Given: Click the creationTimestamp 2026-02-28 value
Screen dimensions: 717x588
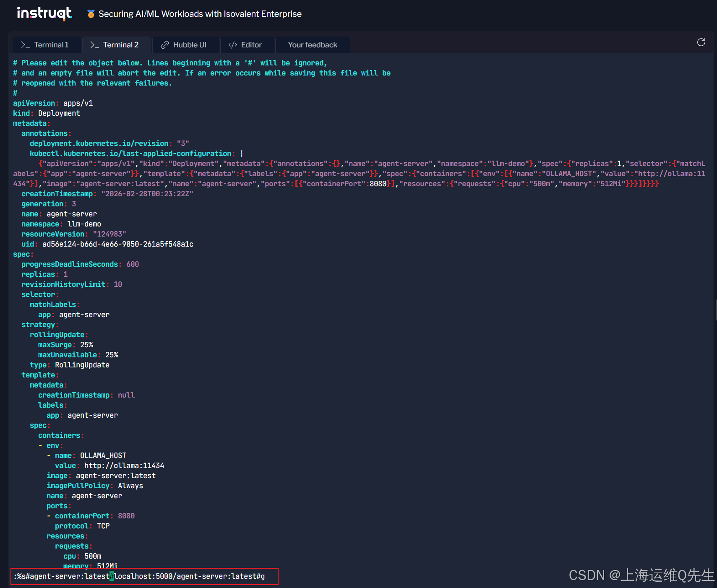Looking at the screenshot, I should click(147, 194).
